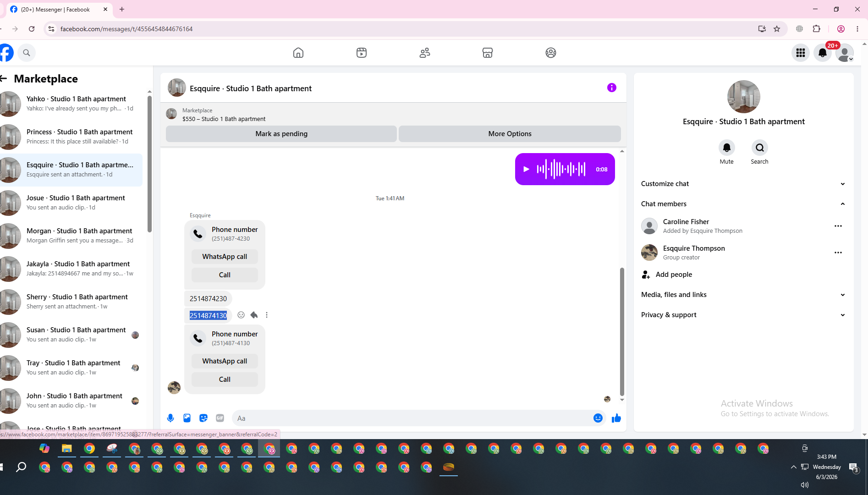The height and width of the screenshot is (495, 868).
Task: Open the account profile menu
Action: tap(845, 53)
